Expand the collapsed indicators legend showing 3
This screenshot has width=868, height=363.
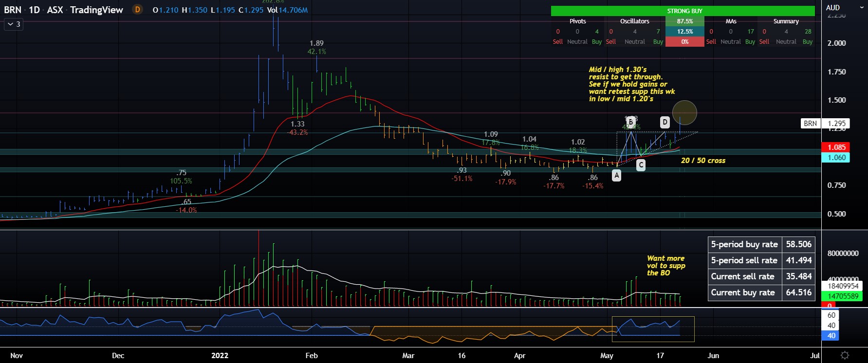[14, 24]
